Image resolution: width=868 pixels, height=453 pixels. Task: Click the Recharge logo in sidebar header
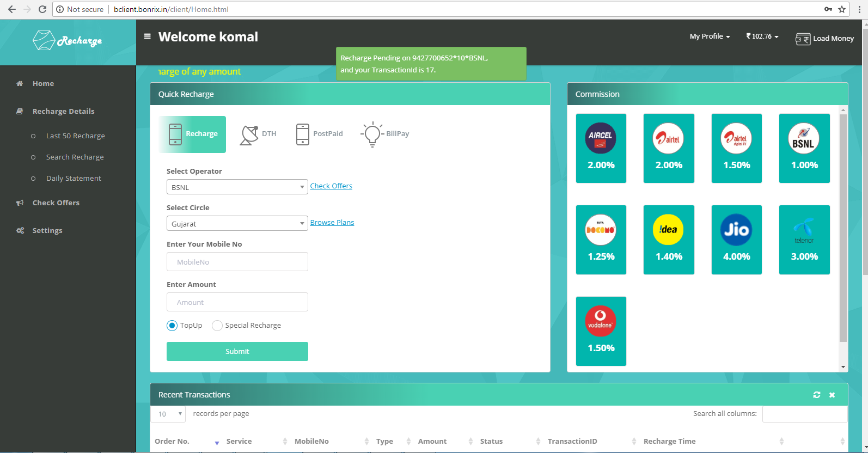coord(68,40)
